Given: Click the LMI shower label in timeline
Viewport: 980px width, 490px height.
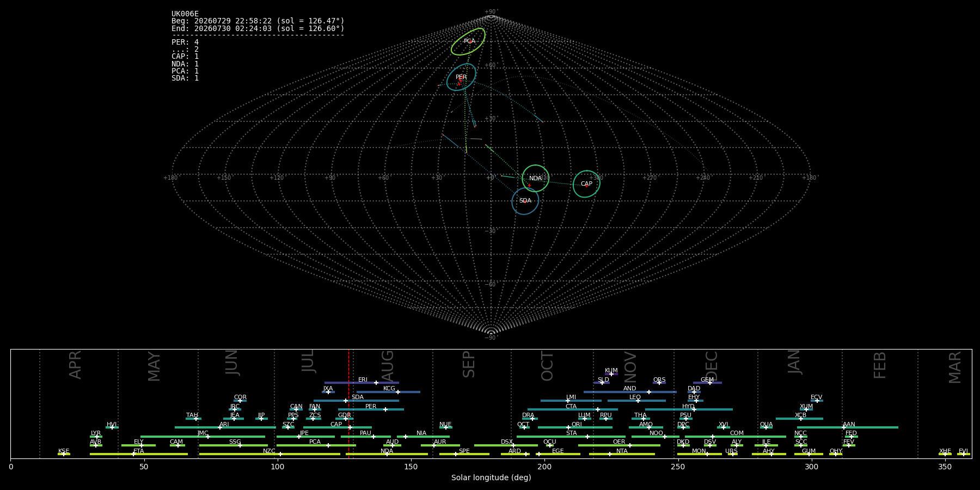Looking at the screenshot, I should [x=571, y=397].
